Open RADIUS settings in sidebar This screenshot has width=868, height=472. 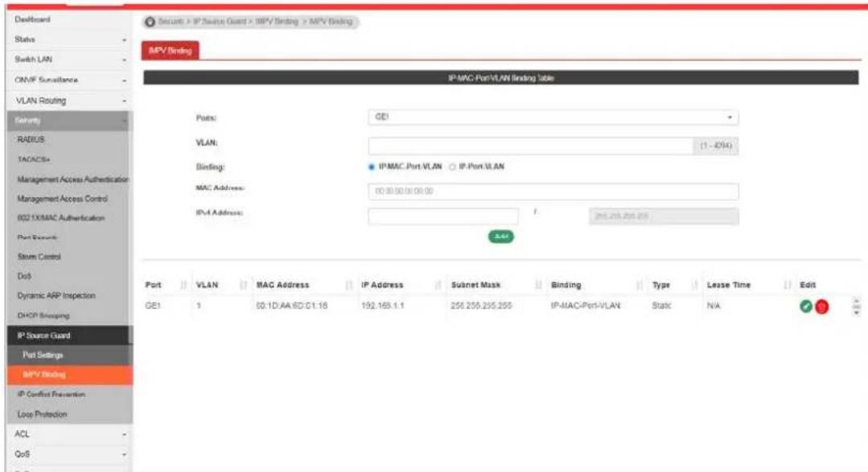click(31, 140)
